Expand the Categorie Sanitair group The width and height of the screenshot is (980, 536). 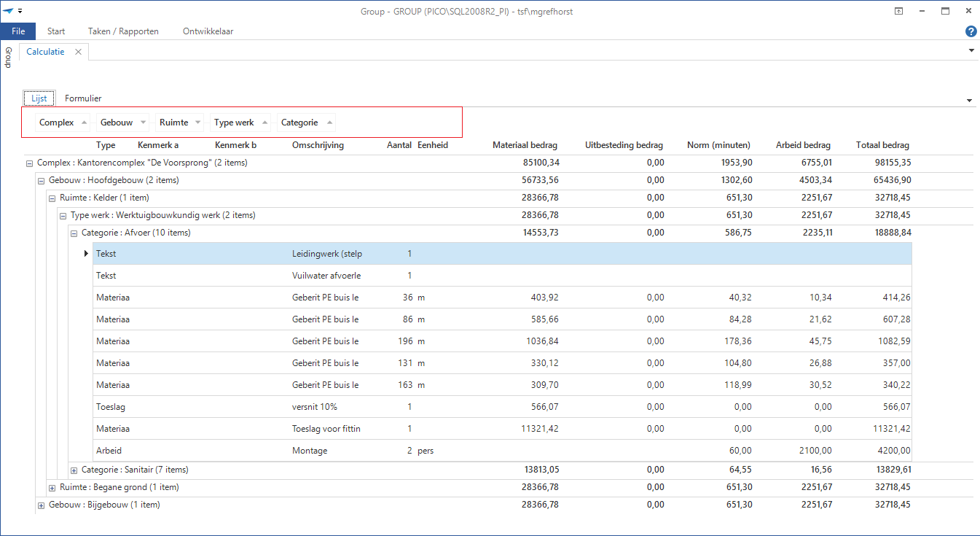pos(74,470)
